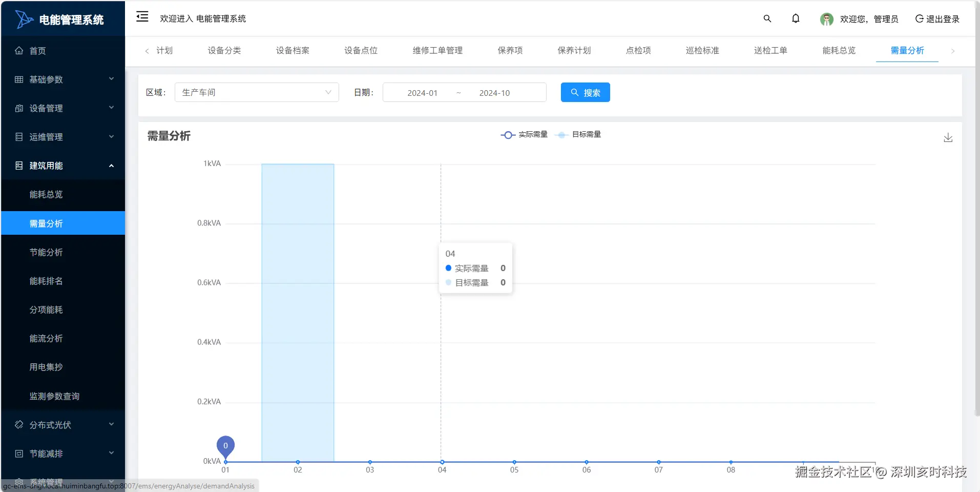Click the sidebar collapse menu icon

[142, 17]
